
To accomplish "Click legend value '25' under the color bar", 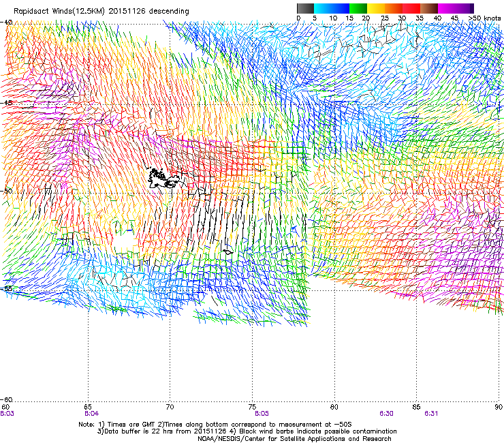I will click(385, 18).
